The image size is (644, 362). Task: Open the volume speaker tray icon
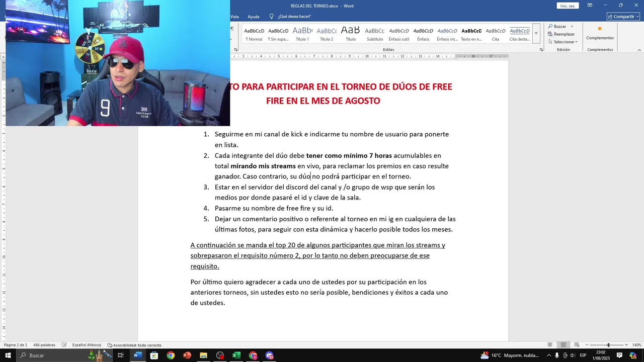coord(573,355)
